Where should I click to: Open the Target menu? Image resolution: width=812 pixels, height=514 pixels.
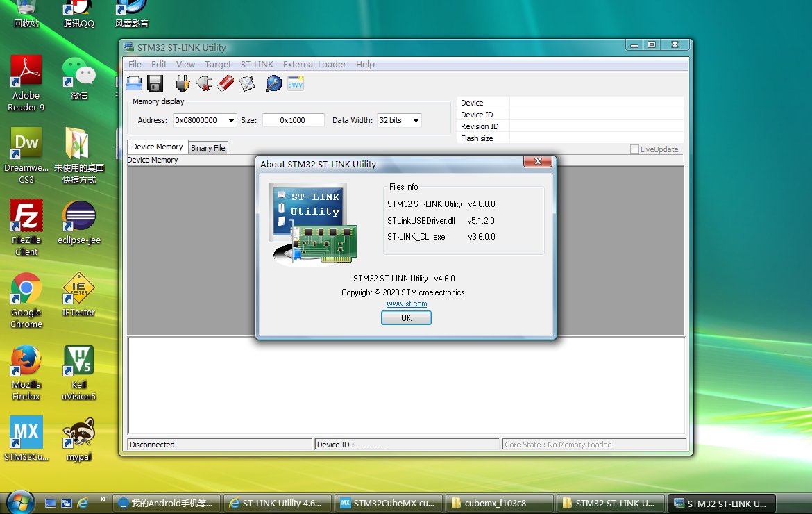tap(217, 64)
